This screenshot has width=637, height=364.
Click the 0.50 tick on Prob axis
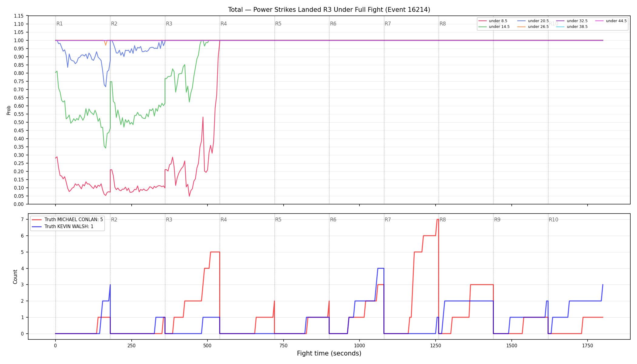[19, 122]
